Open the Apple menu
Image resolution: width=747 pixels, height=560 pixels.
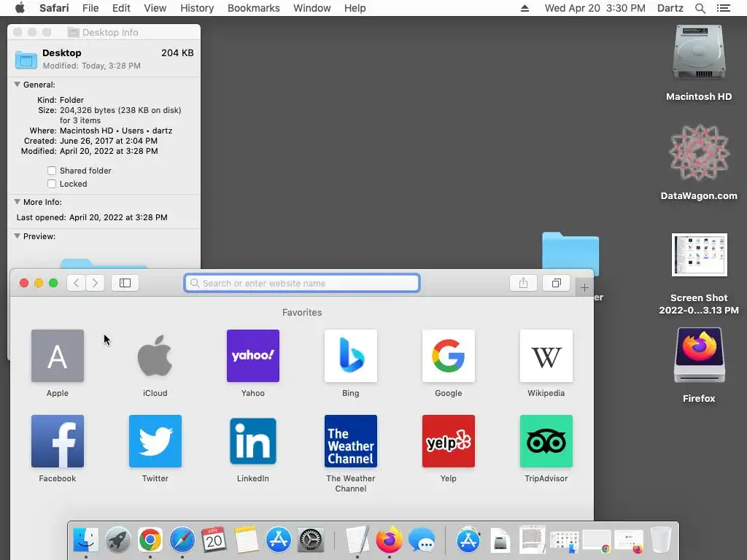[x=20, y=8]
